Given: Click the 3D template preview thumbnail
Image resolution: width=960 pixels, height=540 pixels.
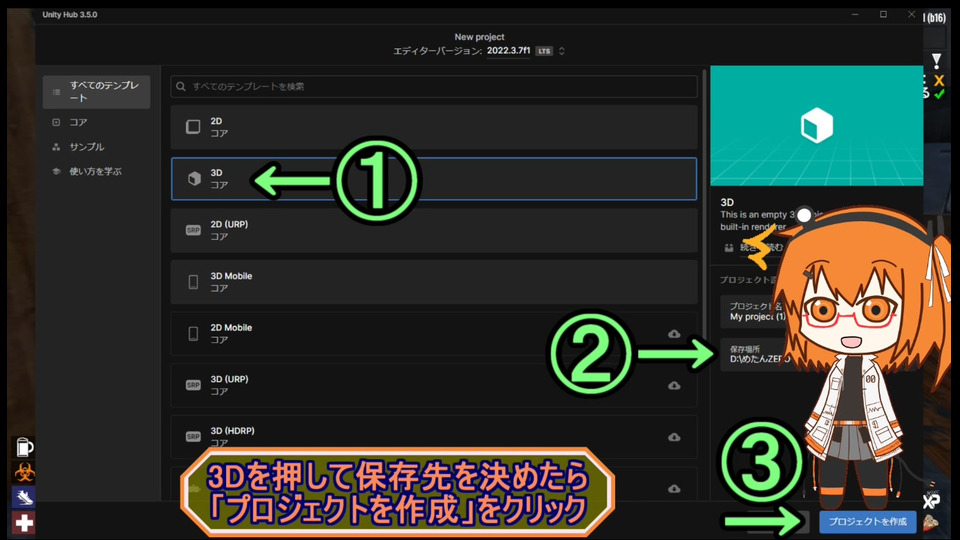Looking at the screenshot, I should 816,126.
